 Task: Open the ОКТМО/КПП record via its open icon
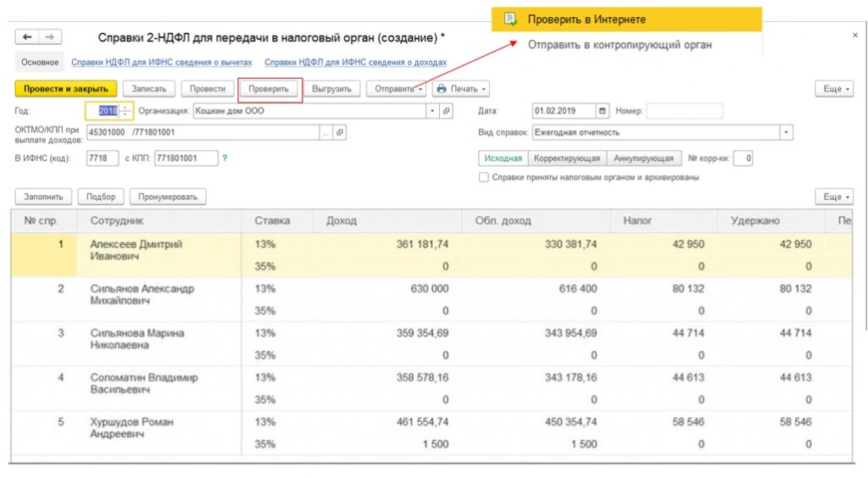click(x=340, y=133)
